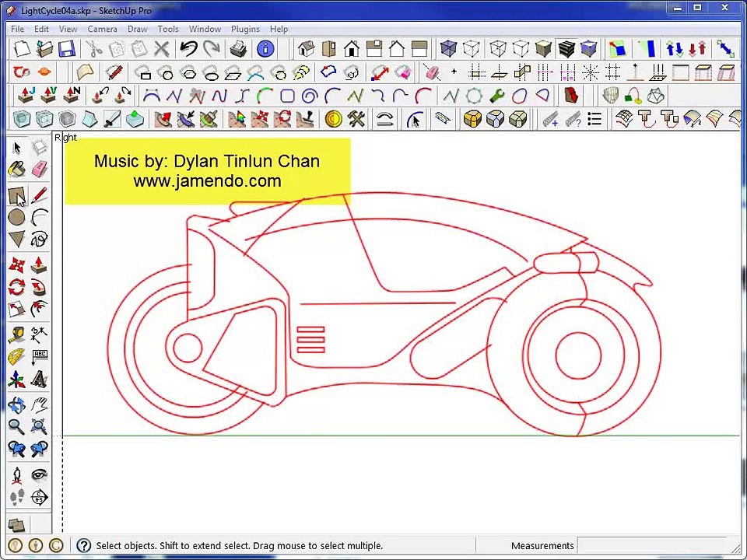Click the Print icon
The width and height of the screenshot is (747, 560).
pos(238,48)
